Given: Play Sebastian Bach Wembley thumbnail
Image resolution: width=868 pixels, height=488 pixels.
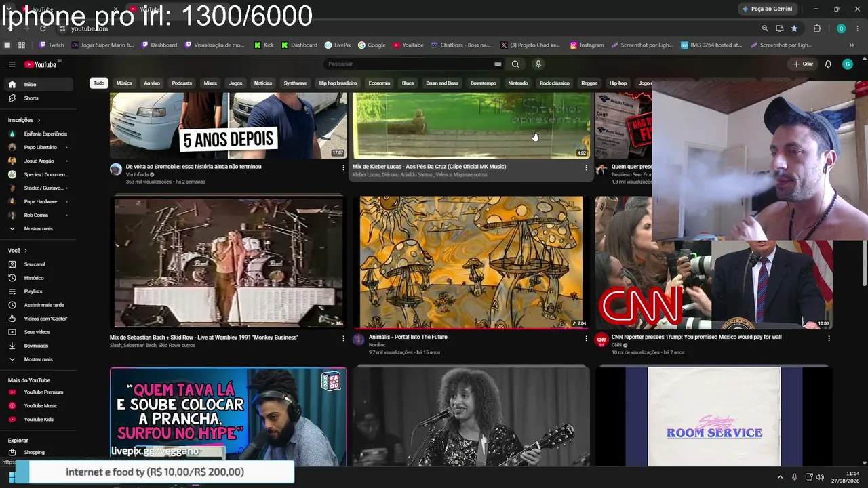Looking at the screenshot, I should (x=229, y=262).
